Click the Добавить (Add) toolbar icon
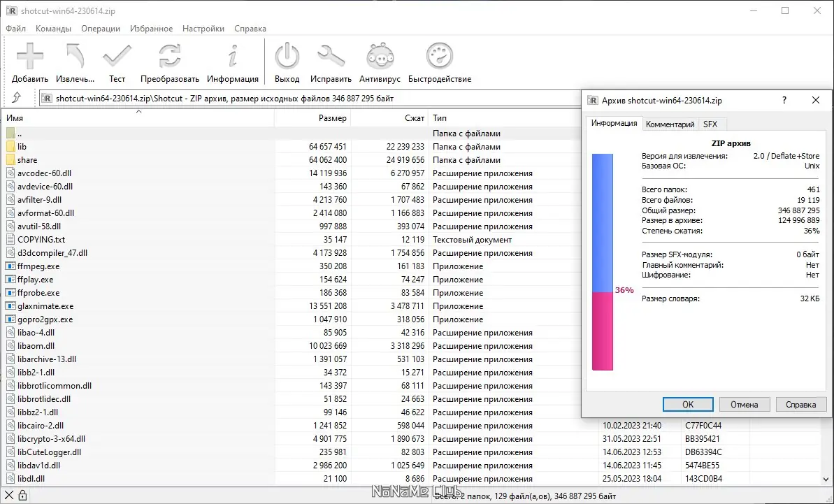Image resolution: width=834 pixels, height=504 pixels. point(30,57)
